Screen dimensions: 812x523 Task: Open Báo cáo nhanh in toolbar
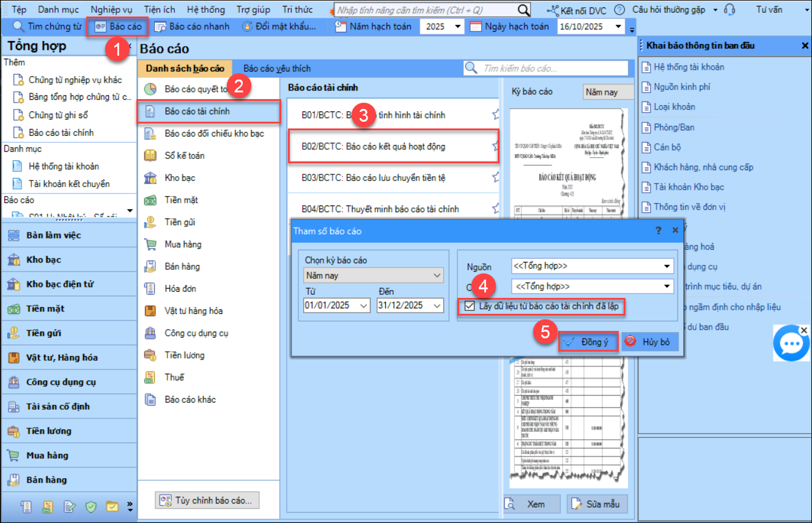click(191, 26)
